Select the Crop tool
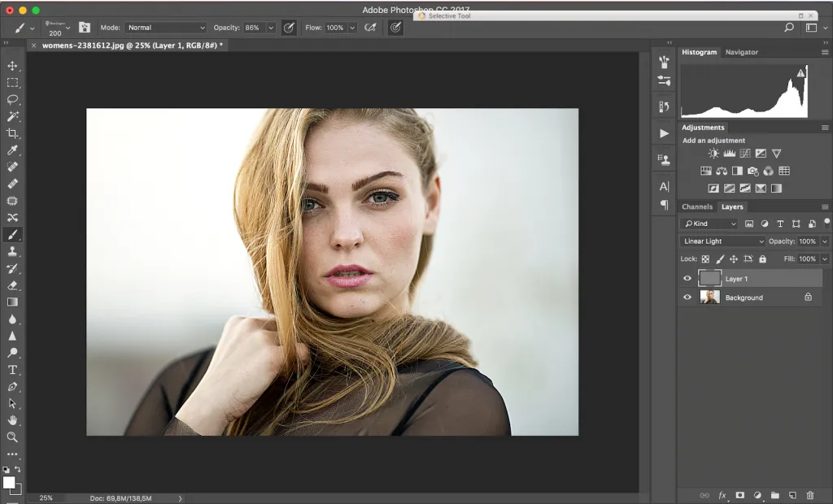833x504 pixels. point(12,133)
